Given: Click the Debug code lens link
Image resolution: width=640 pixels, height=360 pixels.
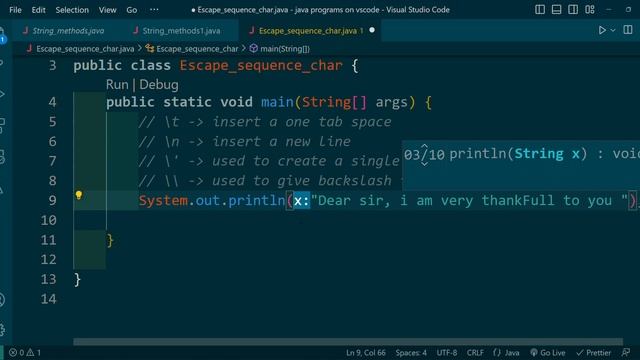Looking at the screenshot, I should coord(159,84).
